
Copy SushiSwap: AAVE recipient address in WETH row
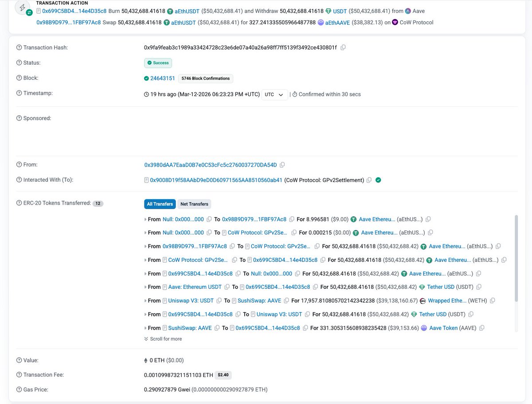pos(286,301)
